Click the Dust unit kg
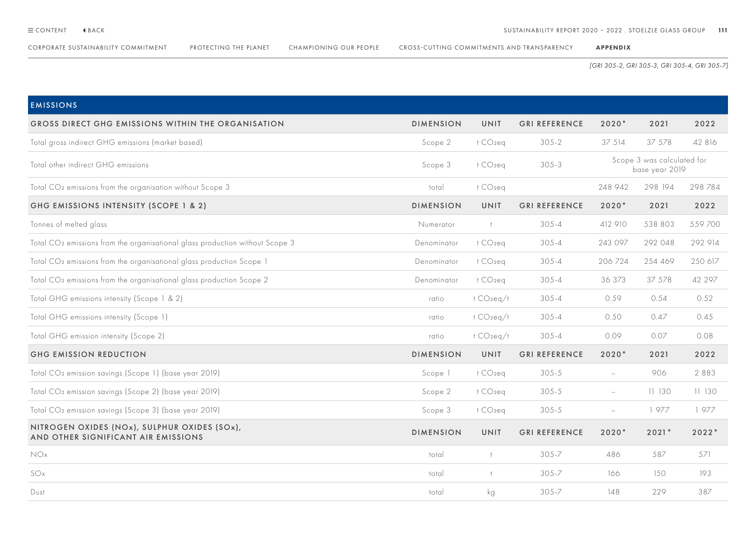Viewport: 756px width, 535px height. click(x=491, y=492)
